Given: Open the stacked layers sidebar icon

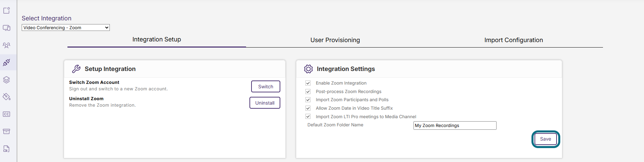Looking at the screenshot, I should click(6, 80).
